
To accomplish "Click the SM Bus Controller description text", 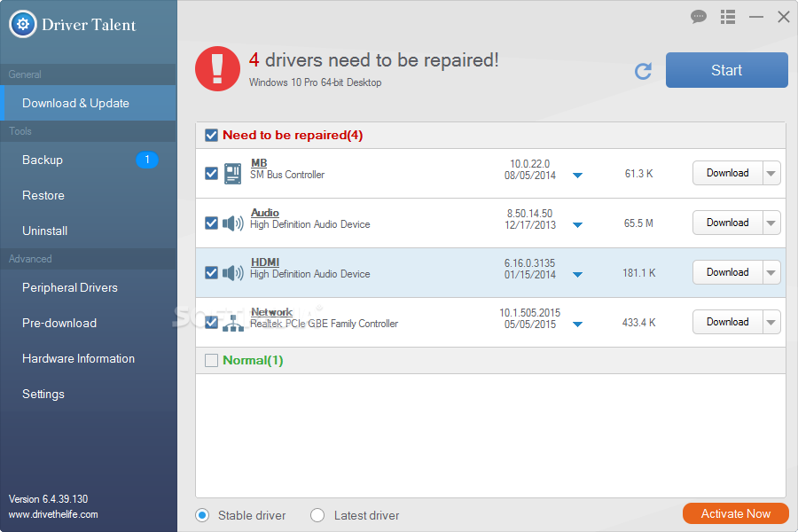I will [287, 175].
